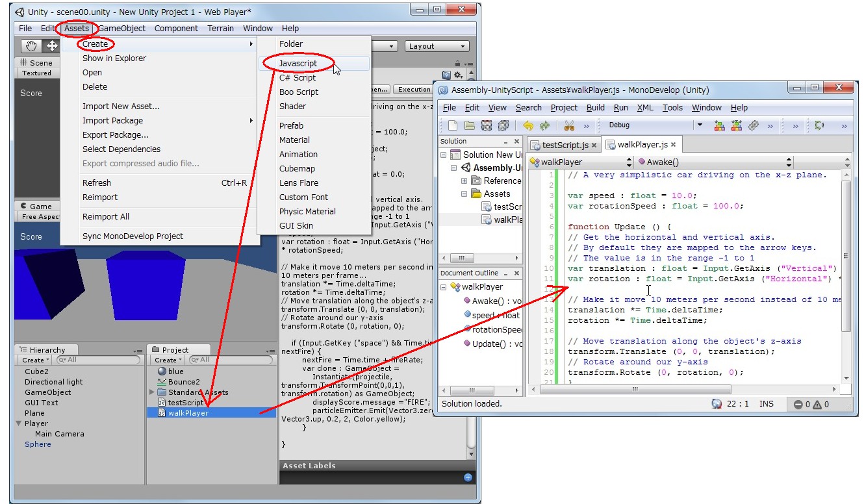This screenshot has width=864, height=504.
Task: Click the Cut scissors icon
Action: (x=569, y=125)
